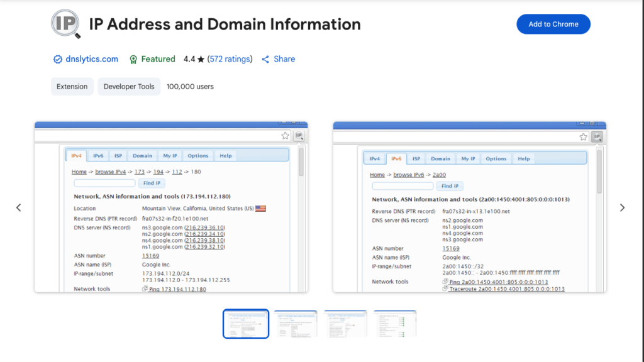The height and width of the screenshot is (362, 644).
Task: Open the 572 ratings link
Action: pyautogui.click(x=230, y=59)
